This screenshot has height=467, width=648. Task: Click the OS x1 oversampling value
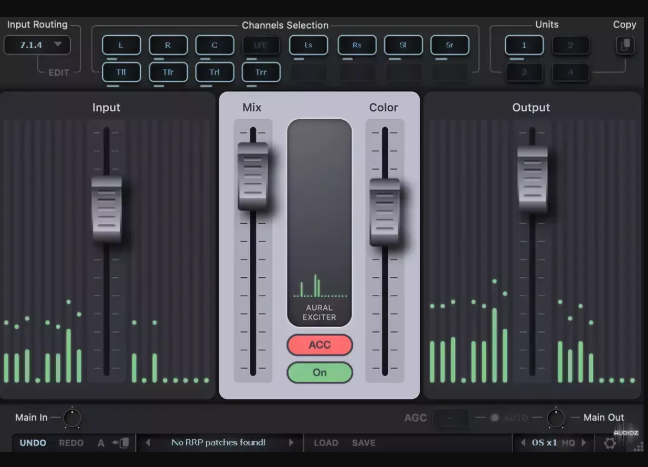[x=544, y=443]
